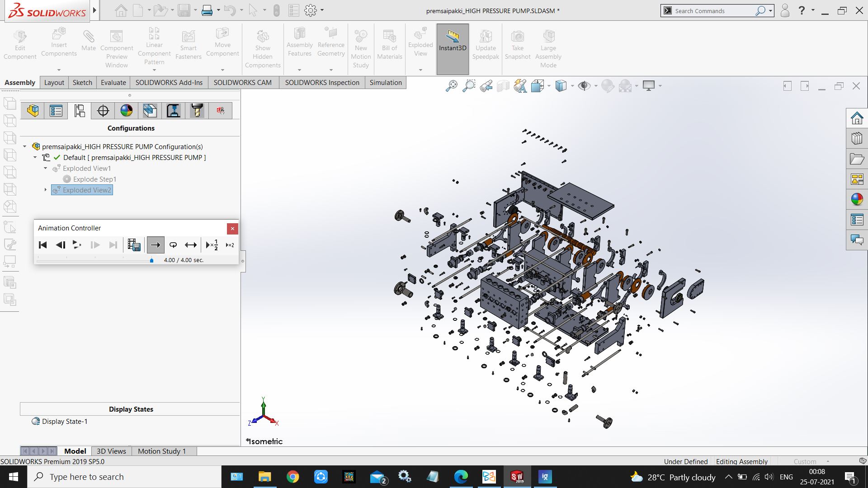Viewport: 868px width, 488px height.
Task: Open Appearances sphere icon in task pane
Action: pos(857,199)
